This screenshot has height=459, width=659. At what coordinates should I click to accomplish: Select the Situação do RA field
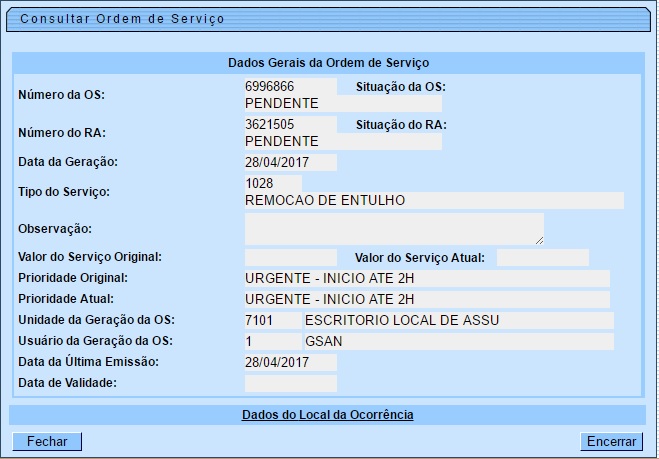342,141
